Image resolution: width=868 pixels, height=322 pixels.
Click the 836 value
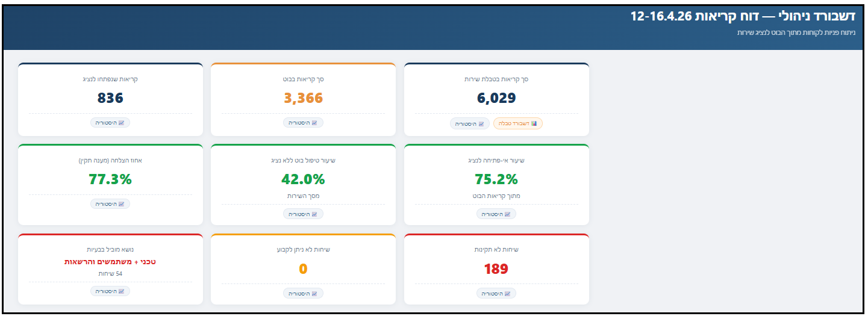(x=110, y=98)
